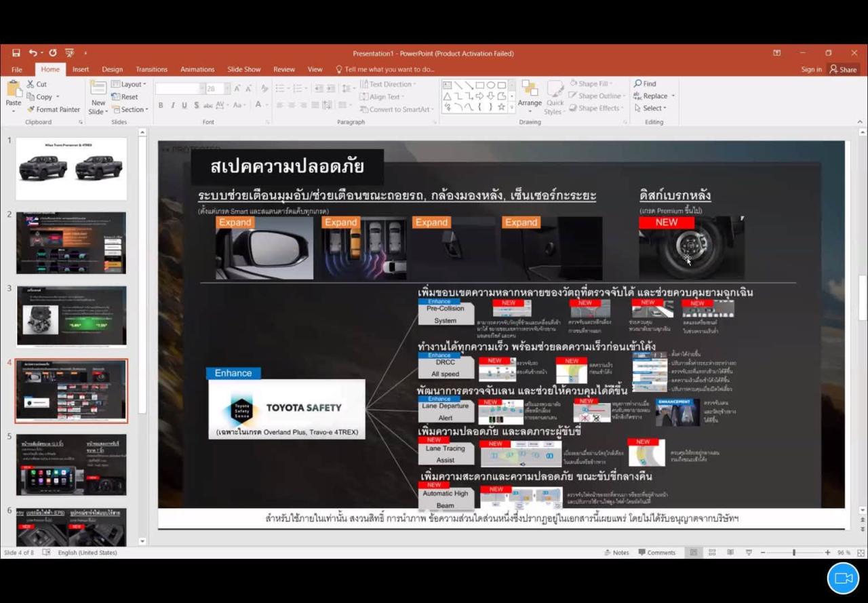Screen dimensions: 868x603
Task: Pick the rectangle shape in shapes gallery
Action: coord(479,85)
